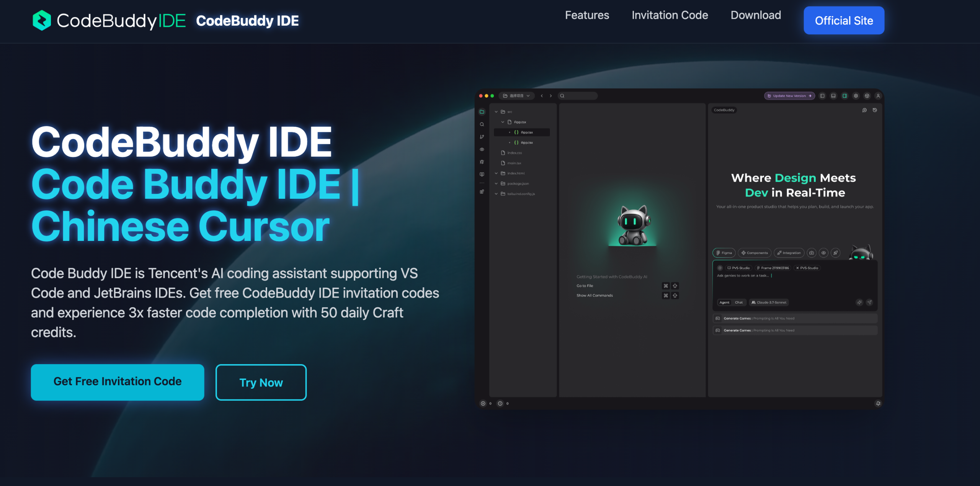Open the Claude-3.7-Sonnet model selector
Image resolution: width=980 pixels, height=486 pixels.
(x=769, y=302)
